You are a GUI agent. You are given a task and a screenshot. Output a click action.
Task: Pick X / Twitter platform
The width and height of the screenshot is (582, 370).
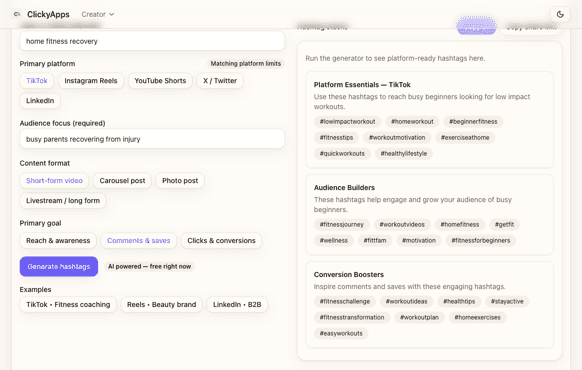point(220,81)
